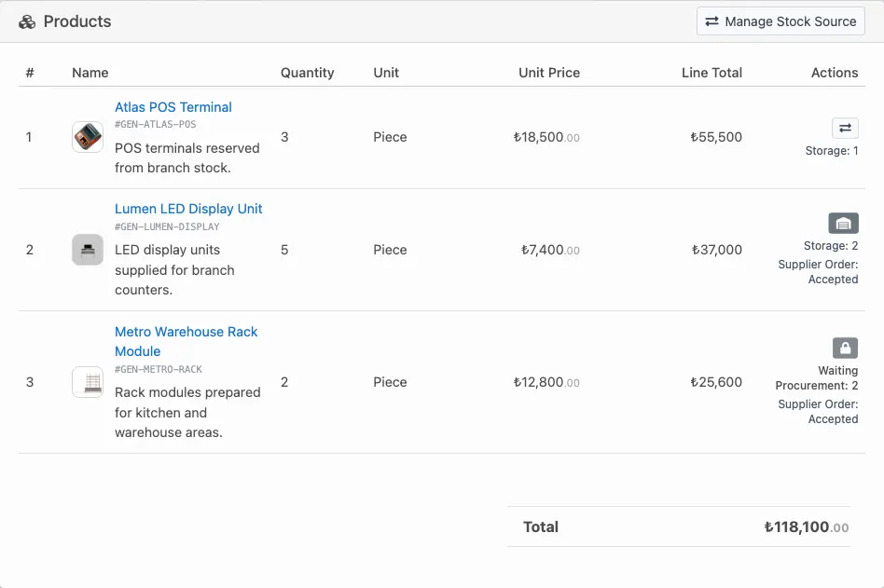Click the warehouse icon for Lumen LED Display Unit
Viewport: 884px width, 588px height.
(843, 223)
